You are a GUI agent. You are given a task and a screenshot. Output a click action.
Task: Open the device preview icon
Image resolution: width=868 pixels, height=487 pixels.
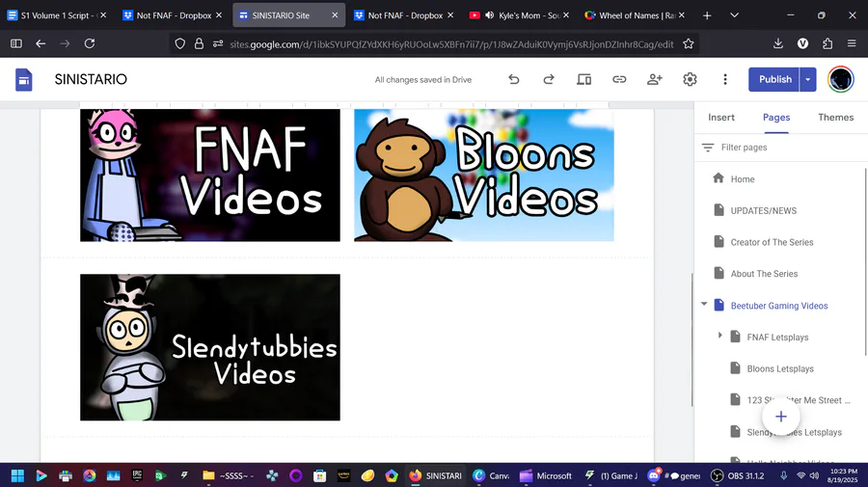(x=584, y=80)
